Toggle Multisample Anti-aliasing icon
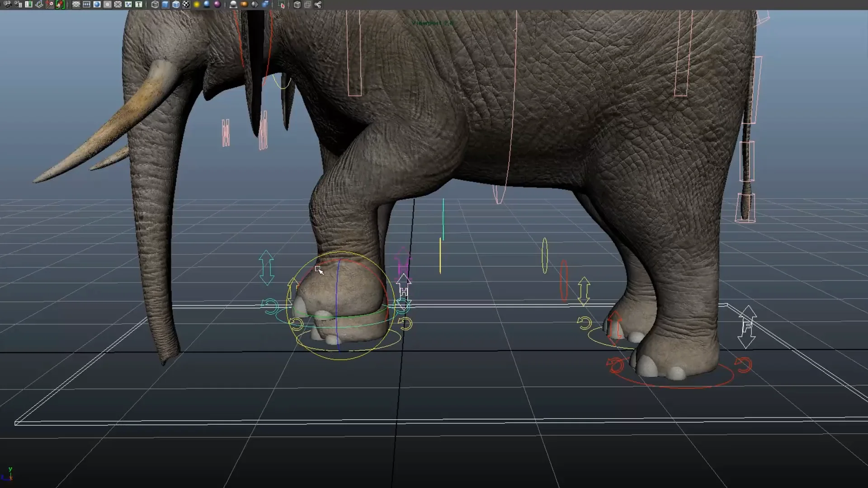The width and height of the screenshot is (868, 488). [254, 5]
